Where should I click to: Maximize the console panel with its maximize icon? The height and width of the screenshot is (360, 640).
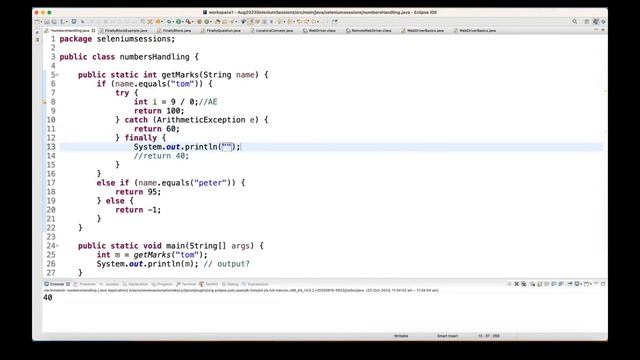point(603,284)
